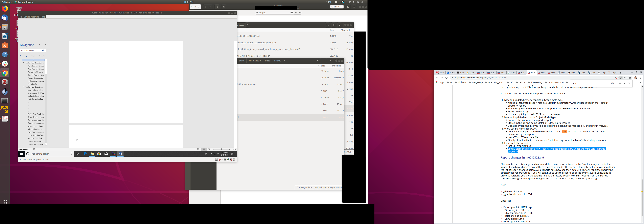Open Navigation pane options dropdown arrow
Image resolution: width=644 pixels, height=224 pixels.
(40, 45)
